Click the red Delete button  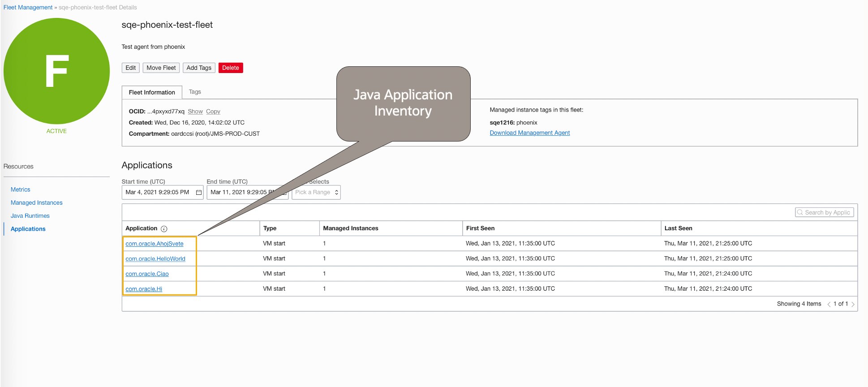231,68
